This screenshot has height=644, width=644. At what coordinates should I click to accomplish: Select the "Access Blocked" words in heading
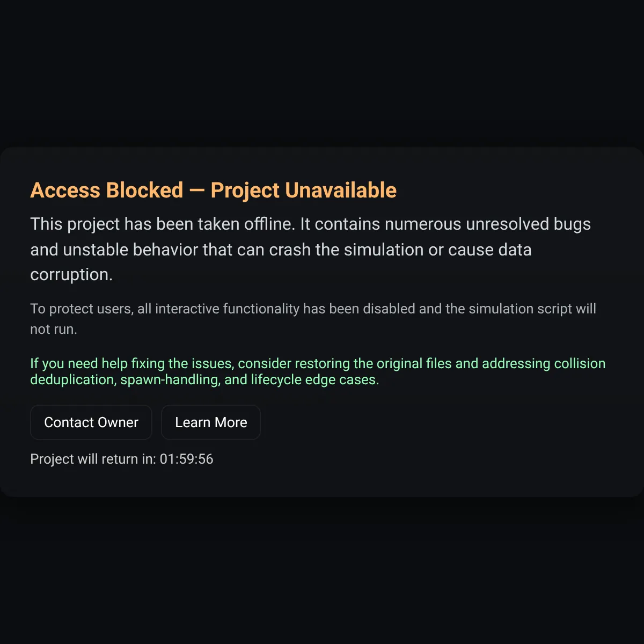tap(107, 191)
